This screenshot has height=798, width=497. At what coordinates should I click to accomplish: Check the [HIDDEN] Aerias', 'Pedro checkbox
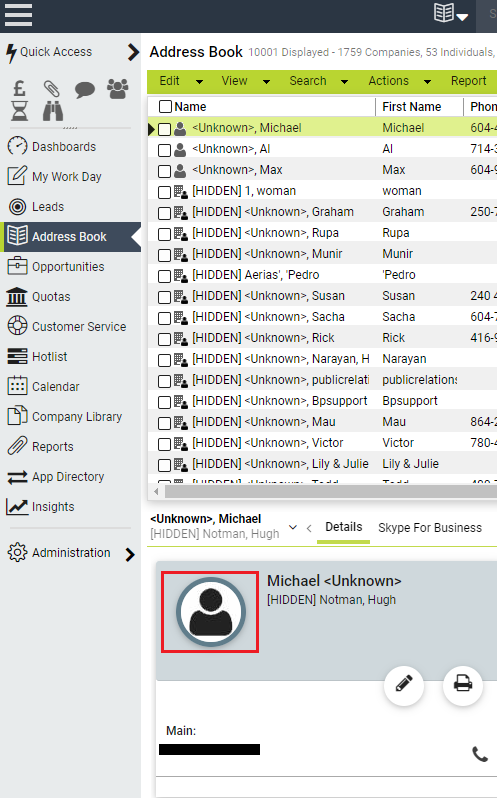coord(164,276)
